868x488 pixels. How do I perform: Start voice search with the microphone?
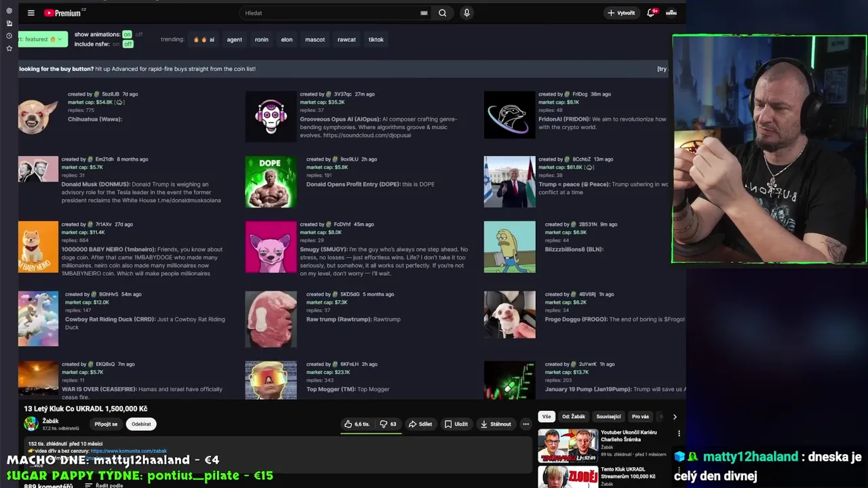click(x=467, y=13)
